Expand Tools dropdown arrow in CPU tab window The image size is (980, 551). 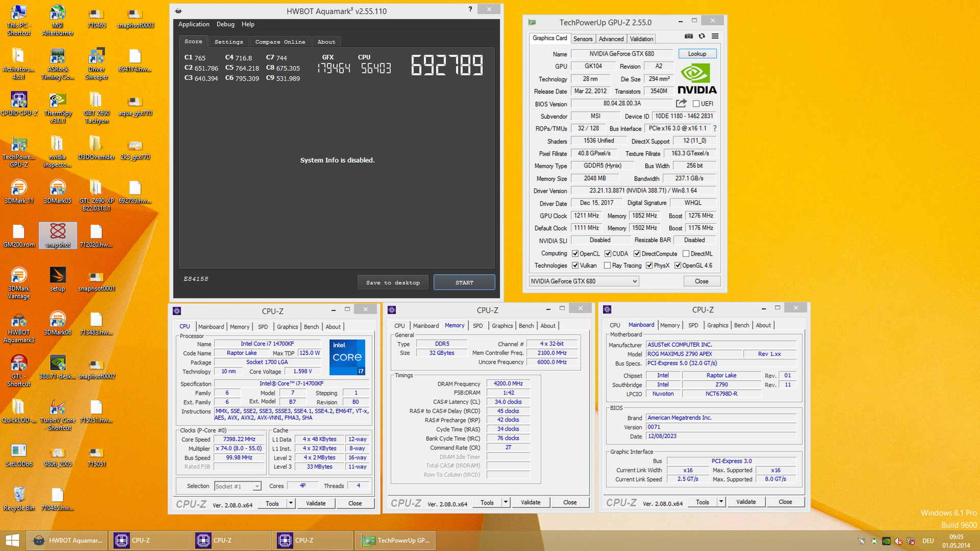click(x=290, y=503)
